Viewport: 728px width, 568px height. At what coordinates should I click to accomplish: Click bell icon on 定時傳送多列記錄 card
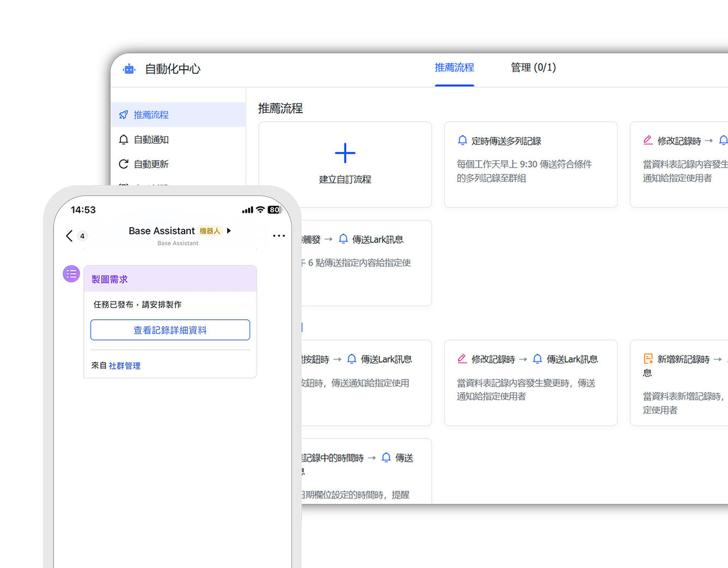(463, 141)
